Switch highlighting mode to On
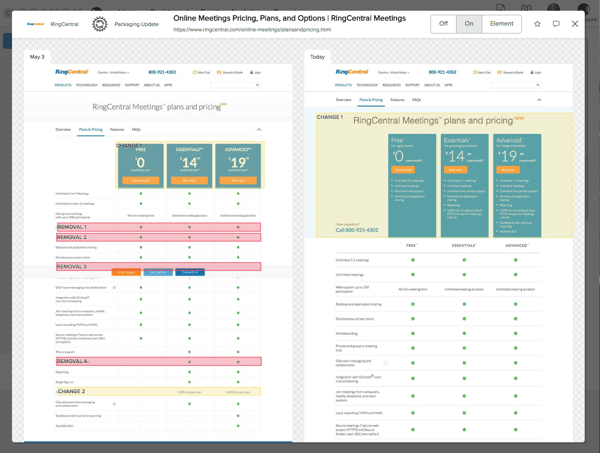600x453 pixels. pos(469,24)
